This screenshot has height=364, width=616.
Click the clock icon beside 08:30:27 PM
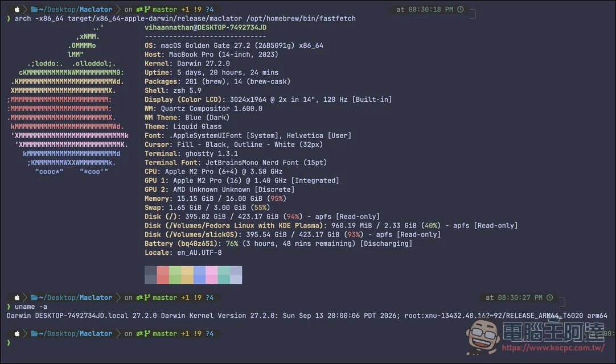[549, 297]
